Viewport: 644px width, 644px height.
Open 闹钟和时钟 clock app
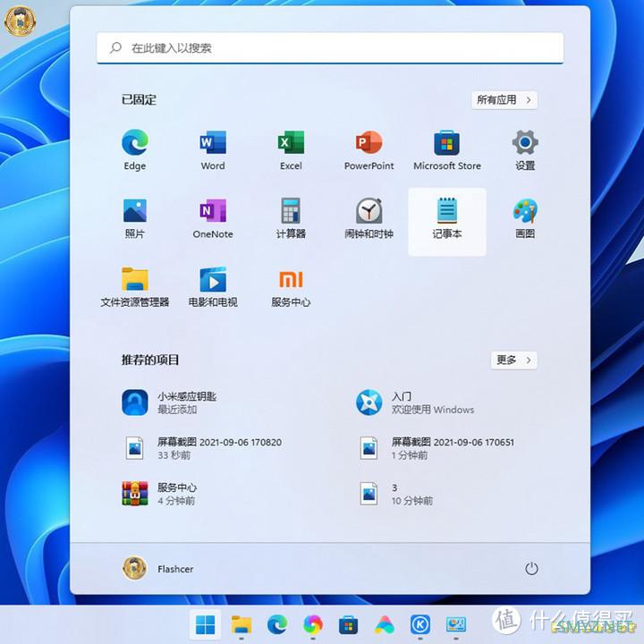[369, 218]
